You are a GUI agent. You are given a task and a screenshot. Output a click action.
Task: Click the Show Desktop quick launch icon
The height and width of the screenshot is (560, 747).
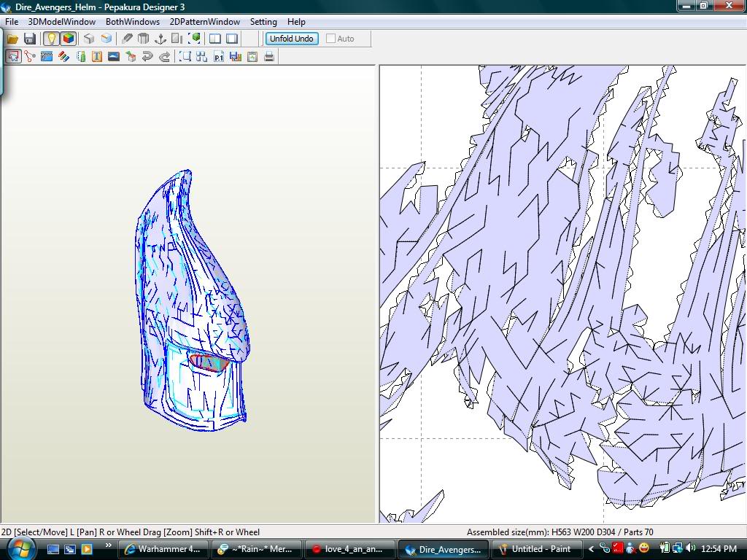53,549
